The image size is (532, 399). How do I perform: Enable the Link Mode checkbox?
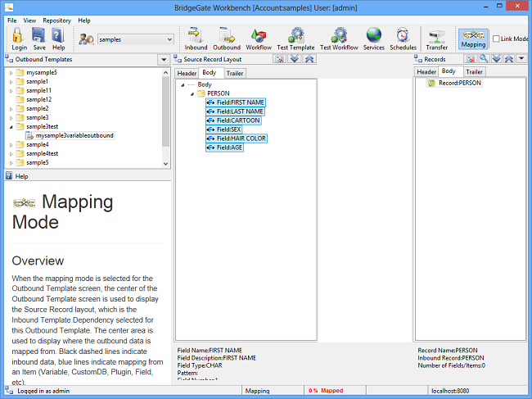pos(496,39)
